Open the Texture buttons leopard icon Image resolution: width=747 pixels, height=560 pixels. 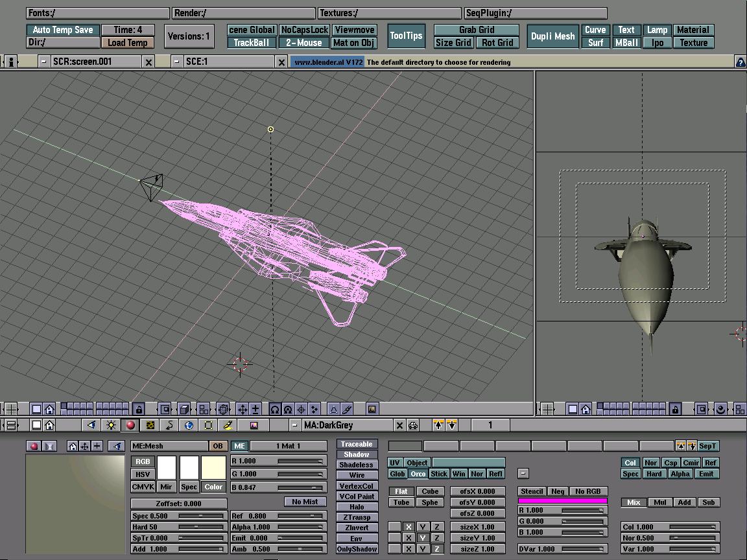[150, 425]
